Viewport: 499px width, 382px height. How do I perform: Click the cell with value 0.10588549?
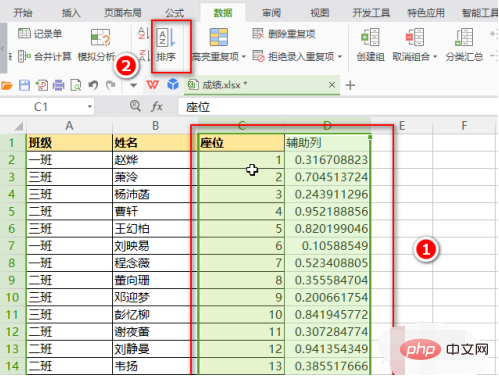327,246
